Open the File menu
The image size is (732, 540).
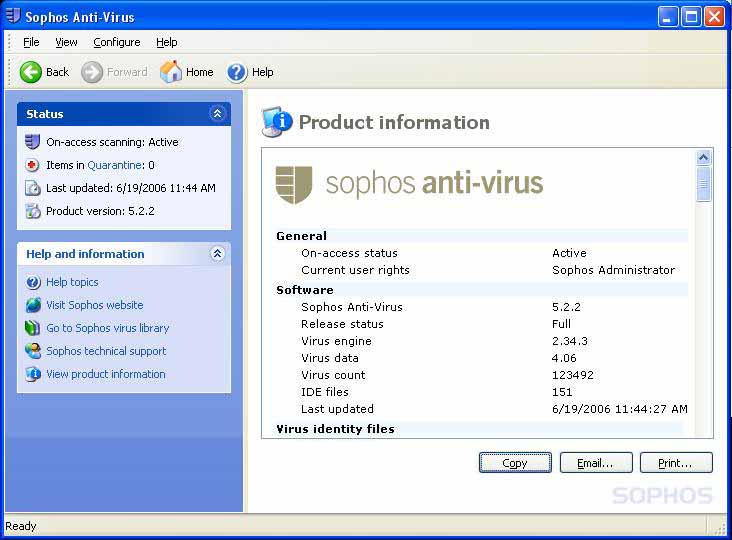point(31,42)
